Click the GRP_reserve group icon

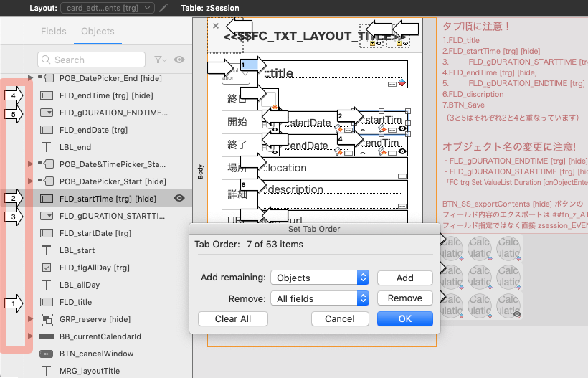[47, 319]
